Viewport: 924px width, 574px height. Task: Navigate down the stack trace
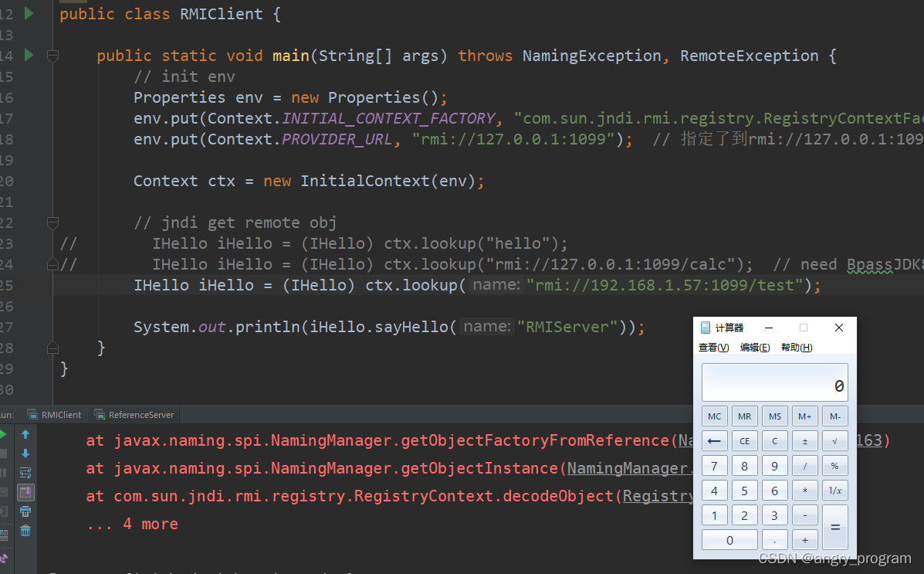point(25,453)
